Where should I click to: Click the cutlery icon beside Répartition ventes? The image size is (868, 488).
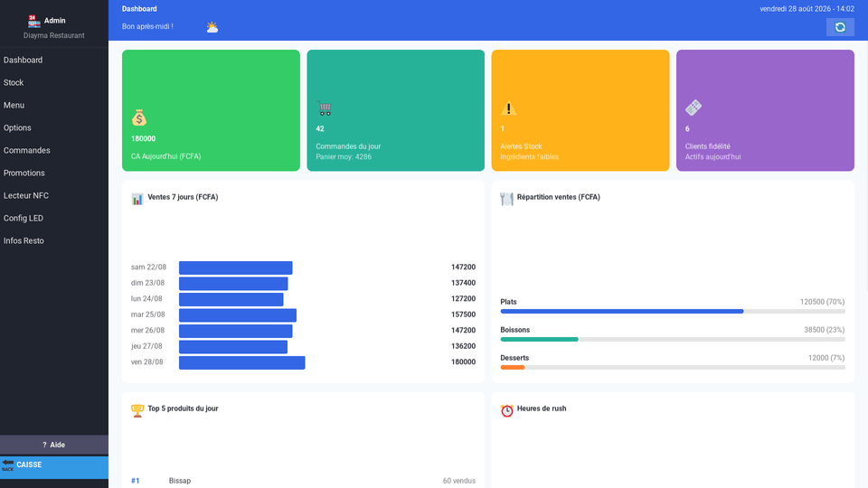click(x=506, y=199)
